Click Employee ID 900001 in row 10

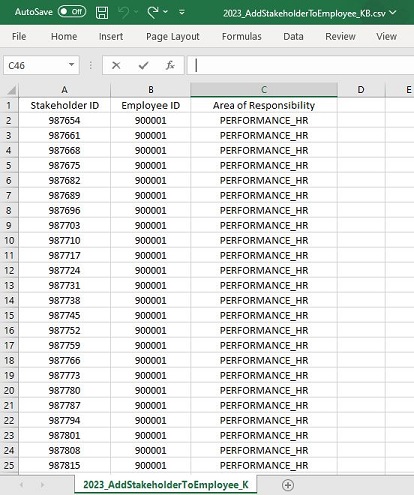[151, 240]
